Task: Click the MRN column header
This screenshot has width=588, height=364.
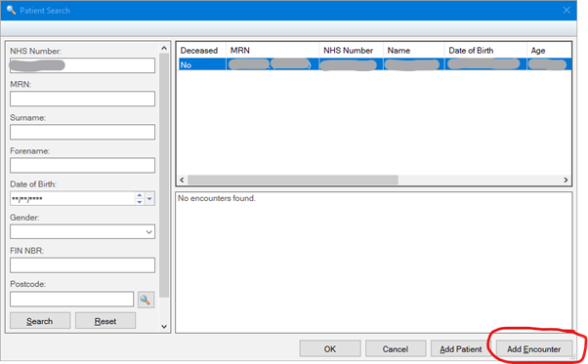Action: point(273,51)
